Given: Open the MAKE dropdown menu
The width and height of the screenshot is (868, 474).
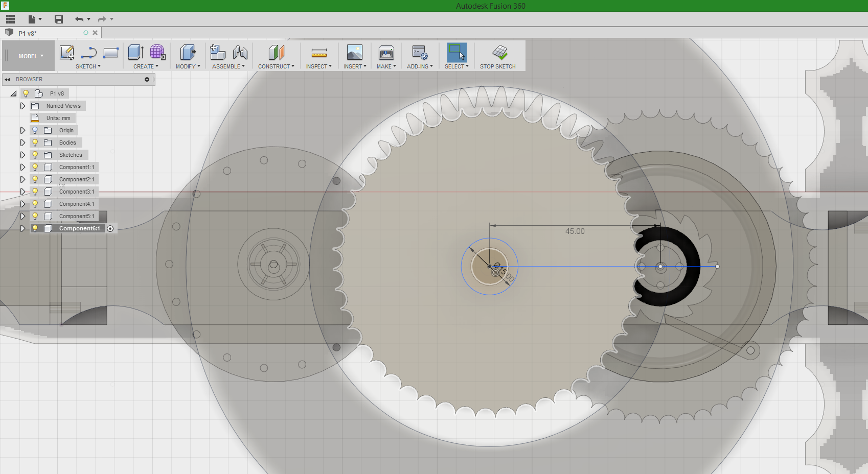Looking at the screenshot, I should (x=386, y=66).
